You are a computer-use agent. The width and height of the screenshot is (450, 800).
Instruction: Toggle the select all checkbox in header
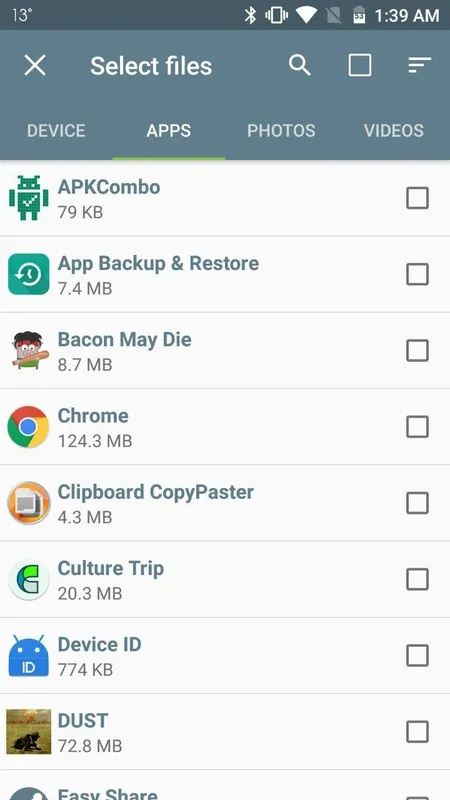[360, 65]
